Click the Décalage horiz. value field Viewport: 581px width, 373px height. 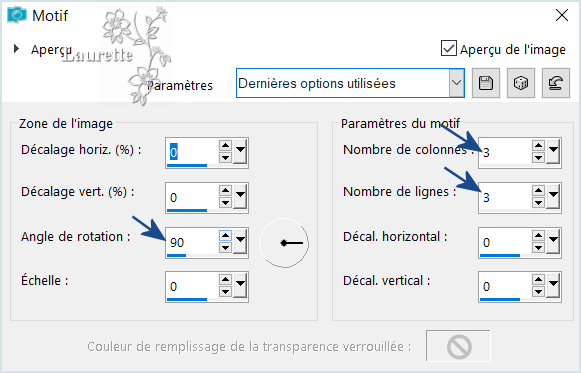point(192,151)
